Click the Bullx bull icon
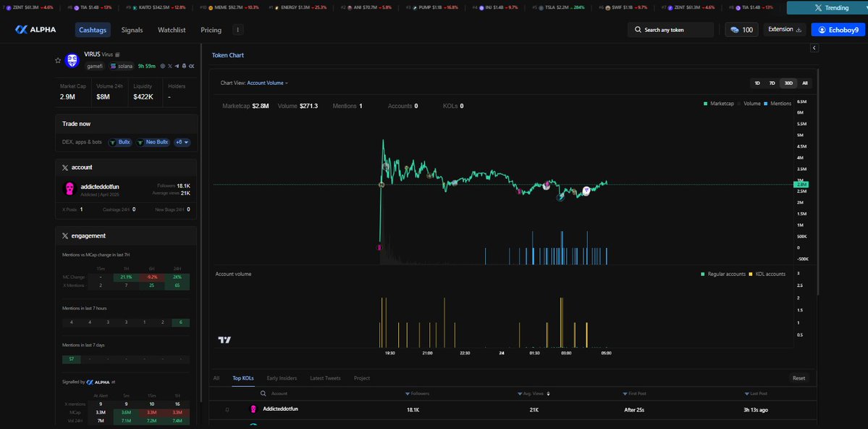868x429 pixels. coord(113,143)
